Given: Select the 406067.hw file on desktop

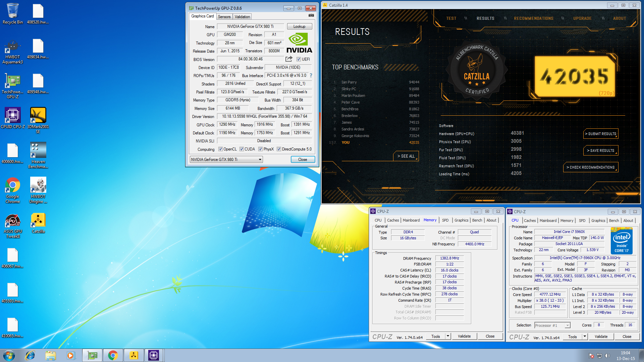Looking at the screenshot, I should pos(12,258).
